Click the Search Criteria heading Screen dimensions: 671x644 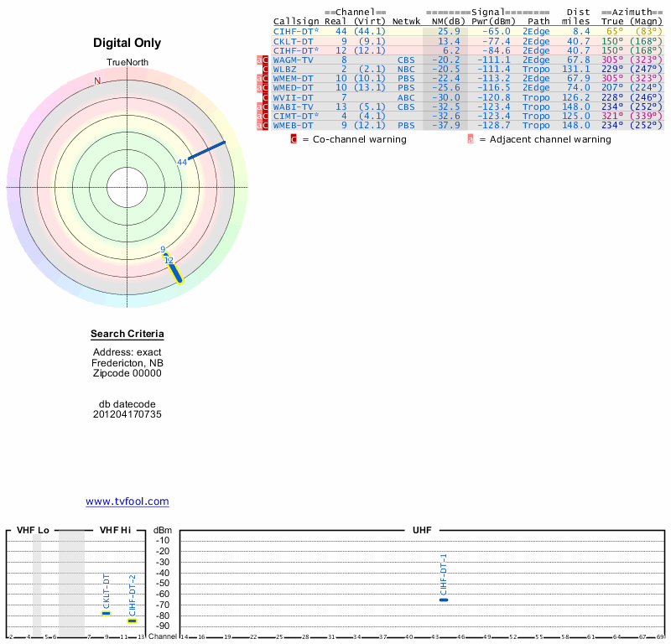pyautogui.click(x=127, y=335)
